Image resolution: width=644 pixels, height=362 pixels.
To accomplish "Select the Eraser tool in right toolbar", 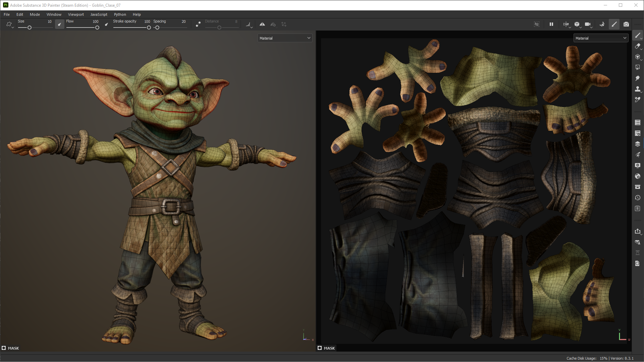I will [x=638, y=46].
